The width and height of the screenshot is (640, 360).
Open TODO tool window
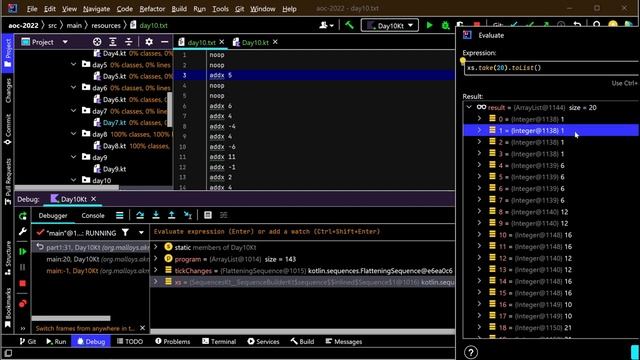[130, 342]
